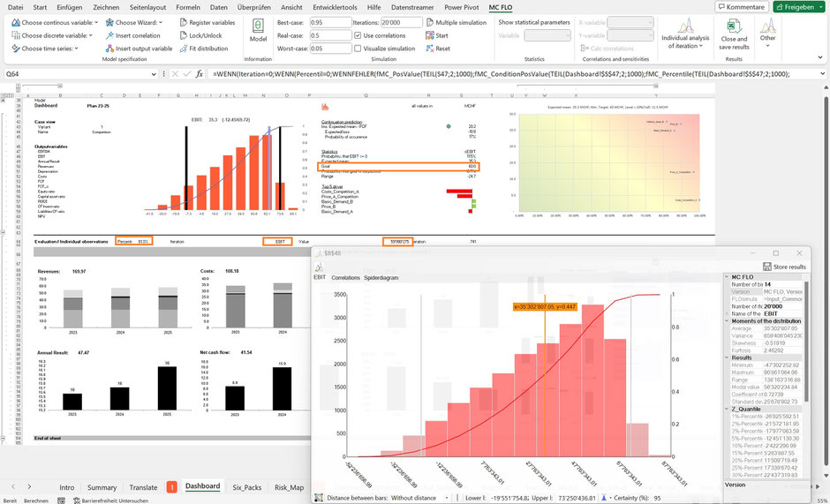830x504 pixels.
Task: Expand the formula bar
Action: point(822,74)
